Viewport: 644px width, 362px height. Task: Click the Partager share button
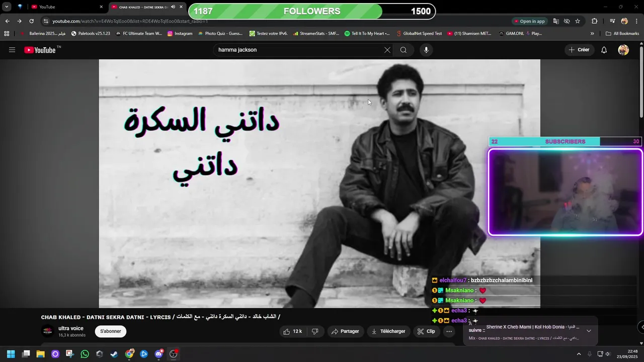pyautogui.click(x=345, y=331)
